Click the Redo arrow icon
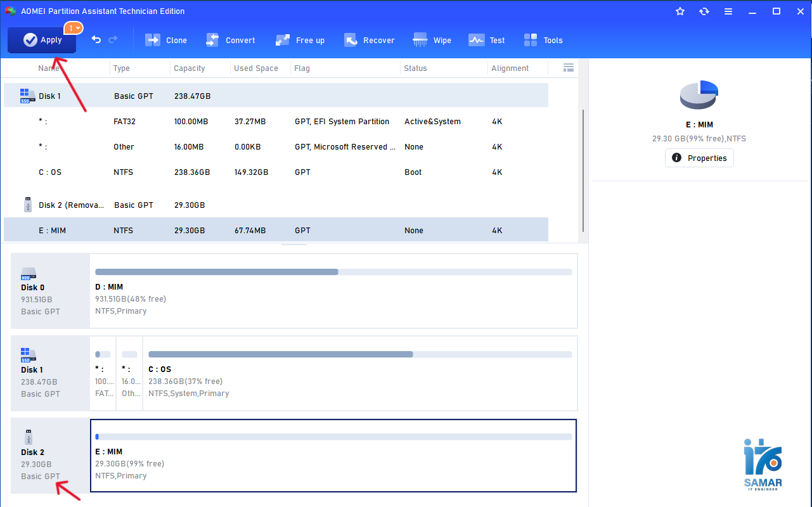The image size is (812, 507). click(112, 39)
